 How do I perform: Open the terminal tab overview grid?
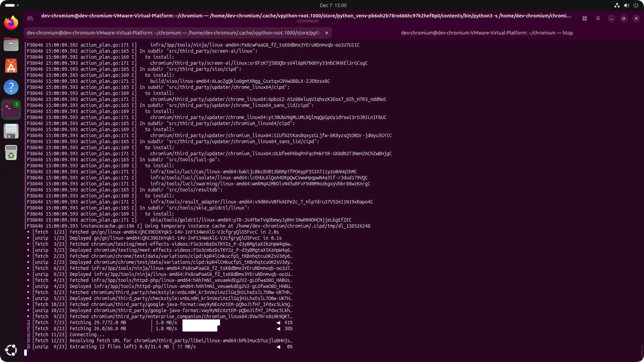point(585,18)
